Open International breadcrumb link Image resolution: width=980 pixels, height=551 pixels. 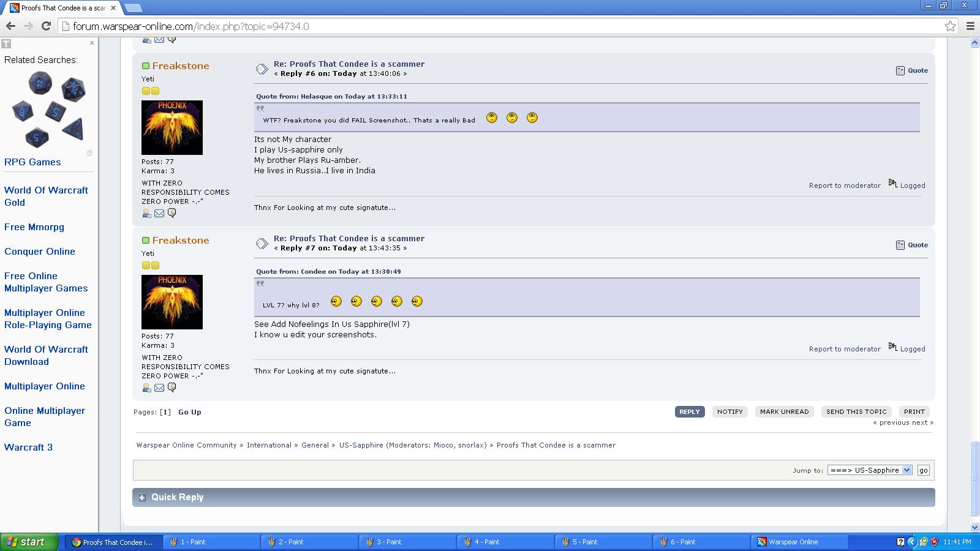tap(269, 445)
